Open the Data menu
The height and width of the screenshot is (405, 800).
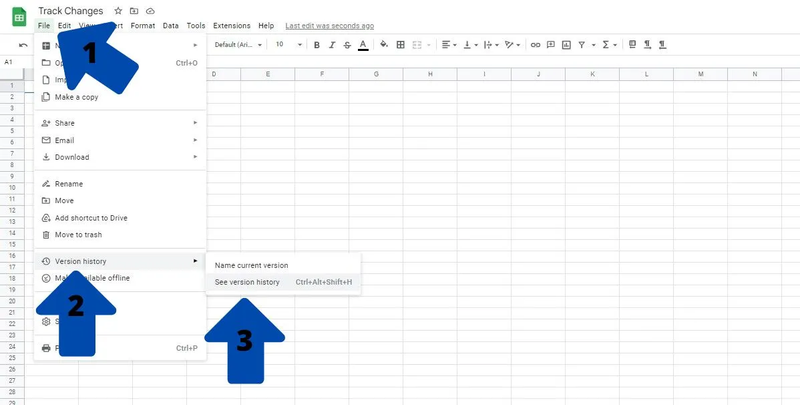click(x=171, y=26)
